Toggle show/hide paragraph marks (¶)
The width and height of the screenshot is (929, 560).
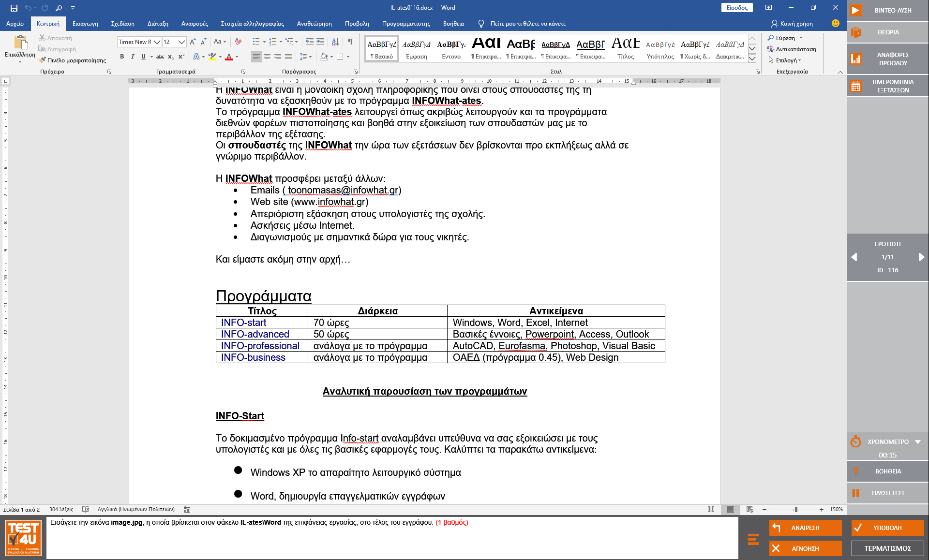pyautogui.click(x=350, y=42)
